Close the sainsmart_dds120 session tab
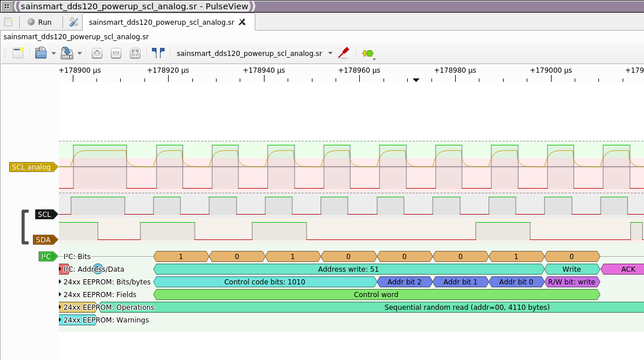 tap(243, 22)
